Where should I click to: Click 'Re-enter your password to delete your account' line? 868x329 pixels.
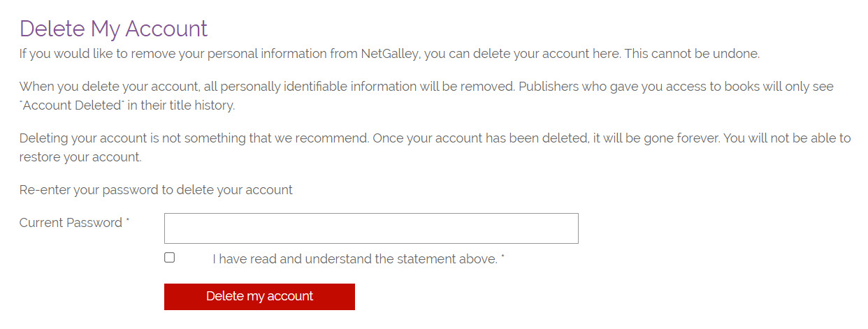pyautogui.click(x=156, y=189)
